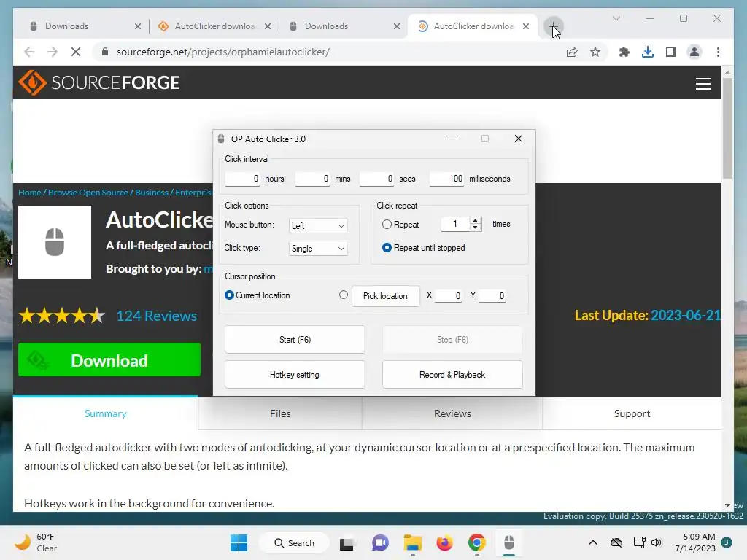
Task: Click Home breadcrumb link
Action: [29, 192]
